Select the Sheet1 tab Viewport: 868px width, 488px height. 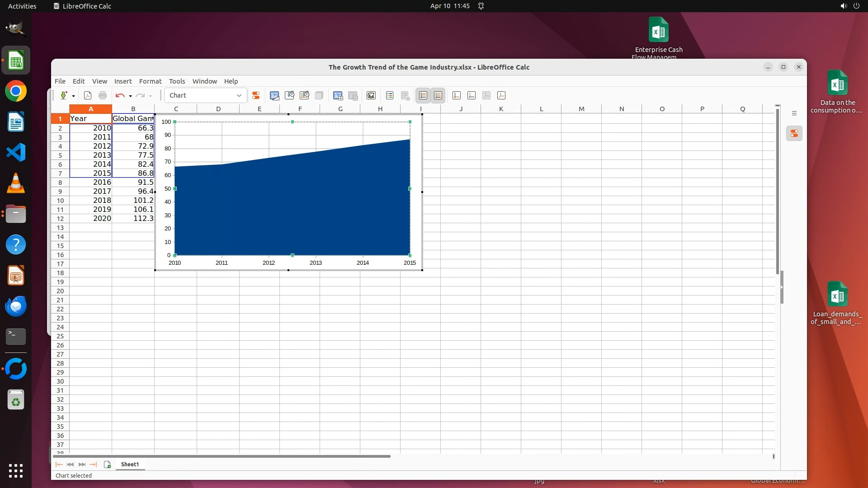[x=130, y=465]
